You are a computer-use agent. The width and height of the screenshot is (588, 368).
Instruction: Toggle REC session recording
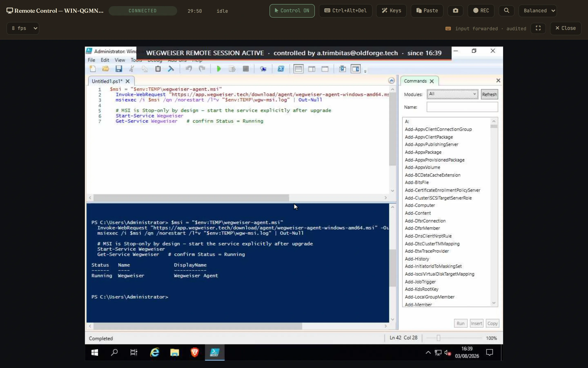coord(481,11)
